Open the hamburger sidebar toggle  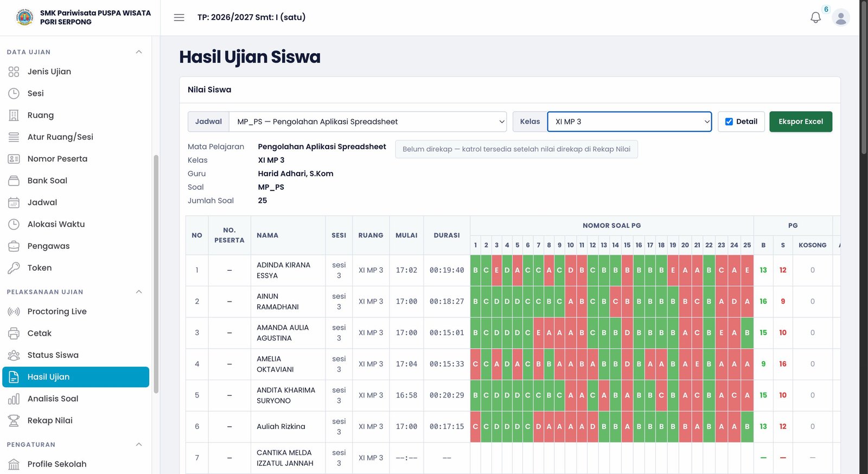click(179, 17)
